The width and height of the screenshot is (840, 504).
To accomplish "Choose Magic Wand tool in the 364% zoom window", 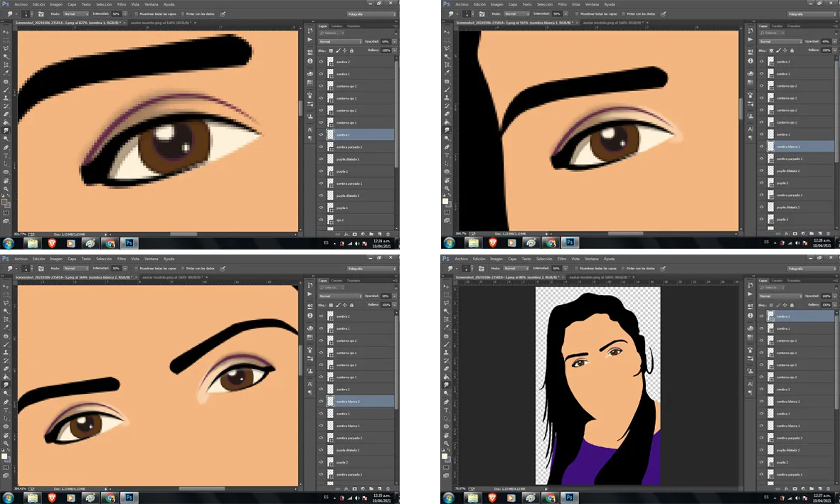I will click(x=6, y=311).
